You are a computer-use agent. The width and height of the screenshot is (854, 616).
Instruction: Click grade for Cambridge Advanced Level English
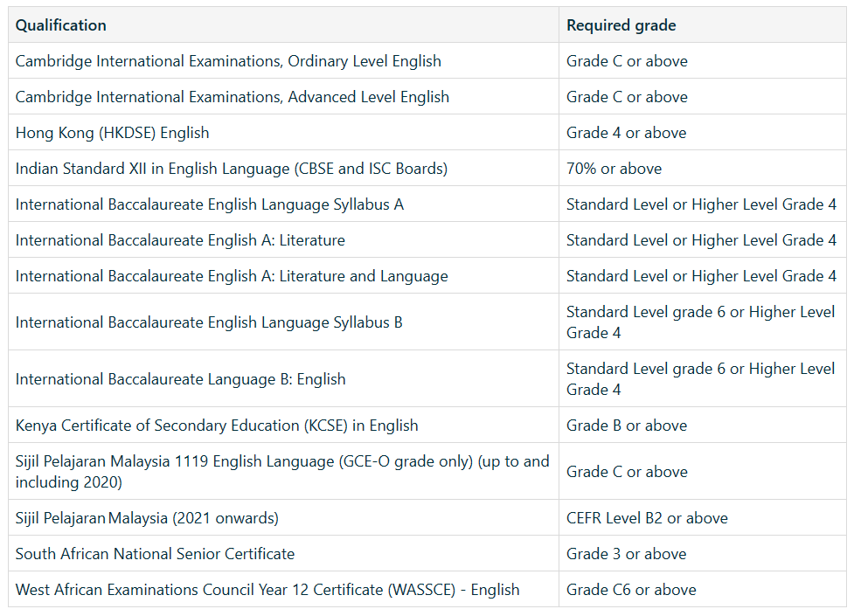(703, 96)
